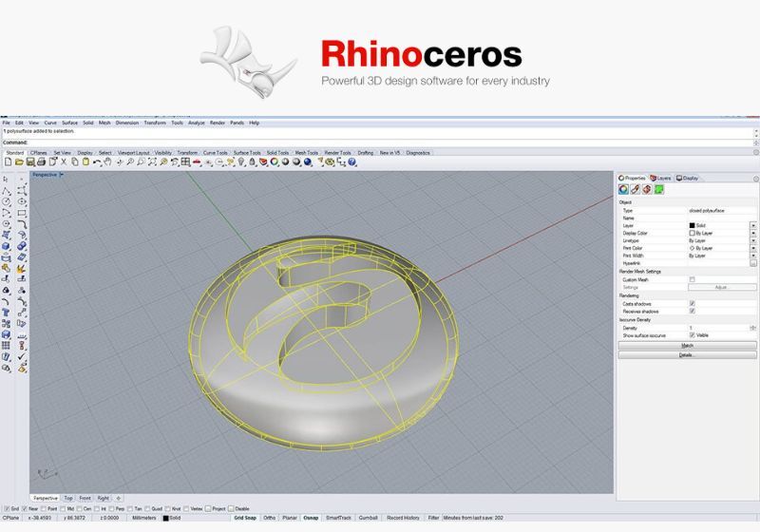The width and height of the screenshot is (760, 532).
Task: Open the Object properties color wheel page
Action: (623, 189)
